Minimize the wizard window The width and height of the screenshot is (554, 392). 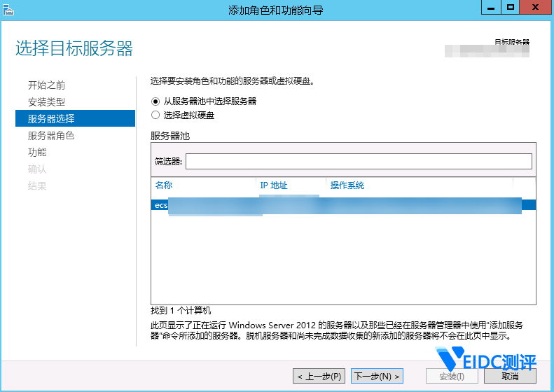pos(491,8)
